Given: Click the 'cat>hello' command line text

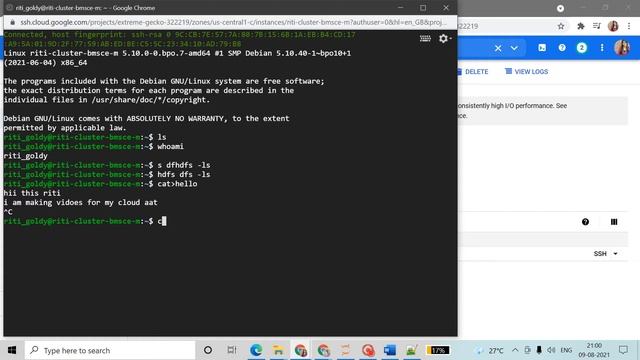Looking at the screenshot, I should [177, 184].
